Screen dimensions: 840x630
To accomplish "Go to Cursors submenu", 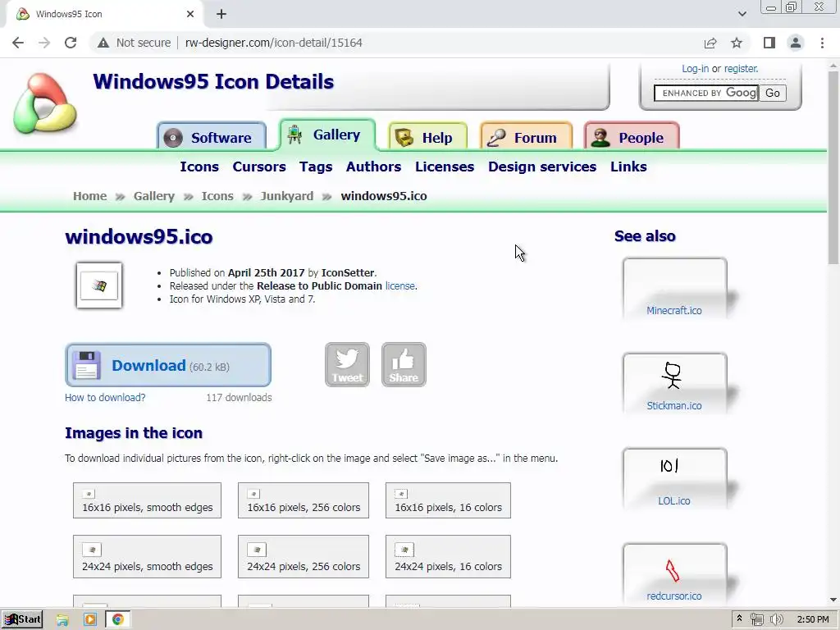I will pyautogui.click(x=259, y=167).
